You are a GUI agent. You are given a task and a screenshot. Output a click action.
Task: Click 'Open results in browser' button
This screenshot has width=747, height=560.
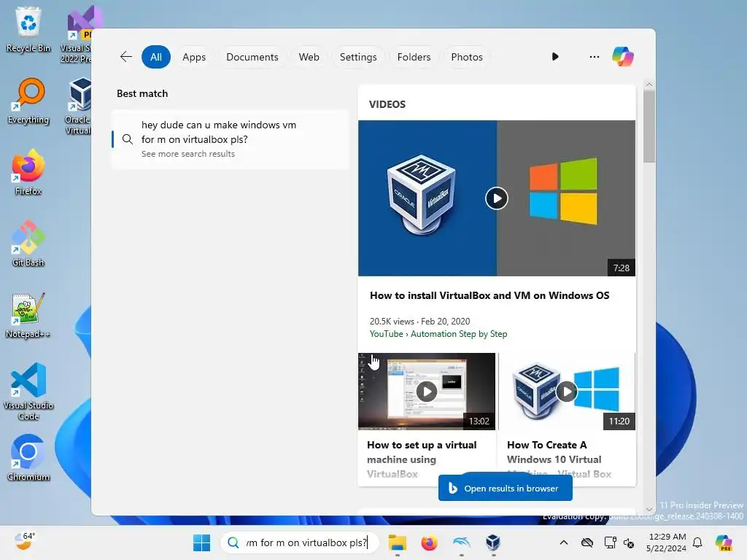tap(505, 488)
